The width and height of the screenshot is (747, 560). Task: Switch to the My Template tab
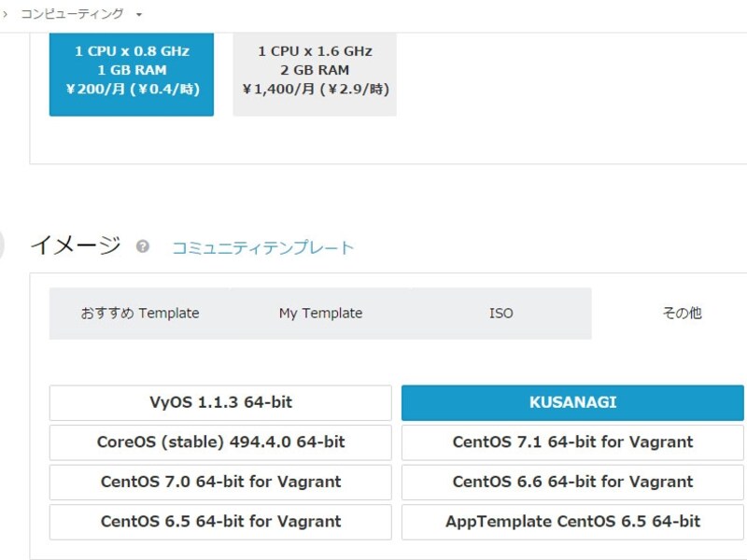320,313
